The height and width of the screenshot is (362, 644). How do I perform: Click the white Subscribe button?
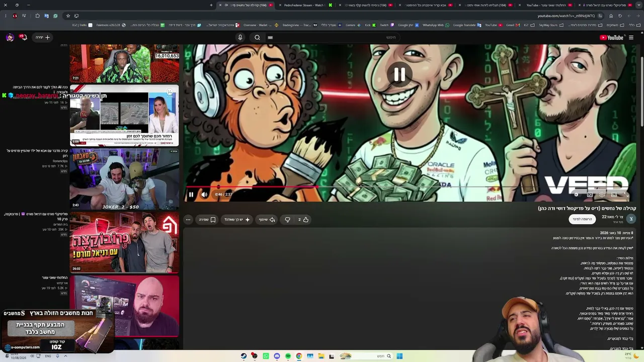(x=583, y=219)
